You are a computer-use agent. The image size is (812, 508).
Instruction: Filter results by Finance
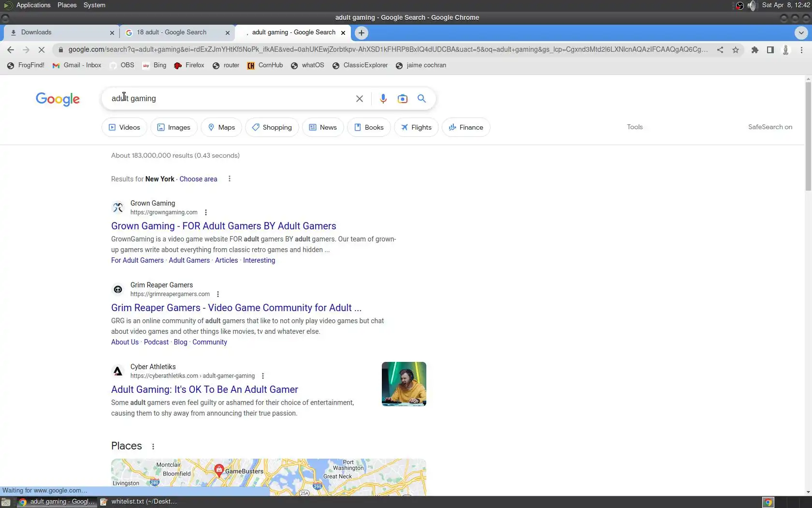pos(466,127)
